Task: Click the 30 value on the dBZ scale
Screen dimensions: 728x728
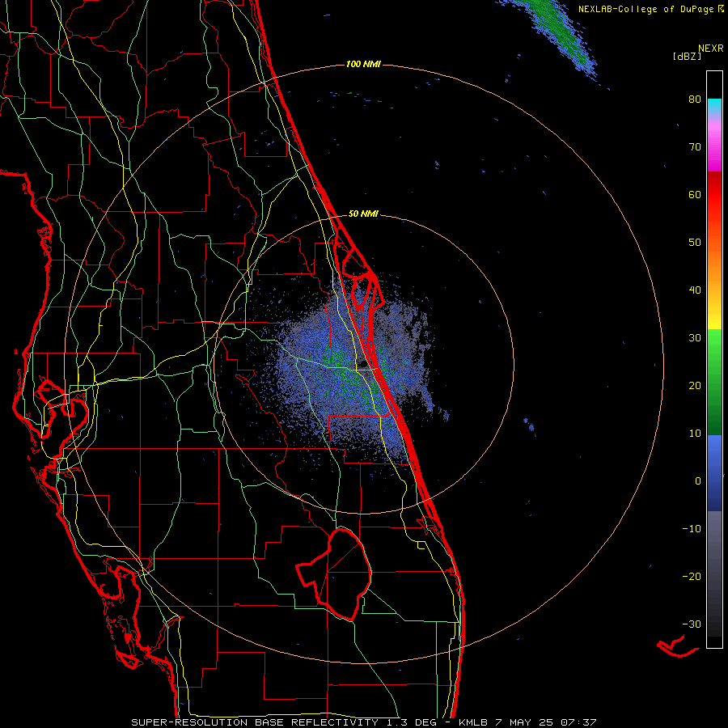Action: pyautogui.click(x=695, y=338)
